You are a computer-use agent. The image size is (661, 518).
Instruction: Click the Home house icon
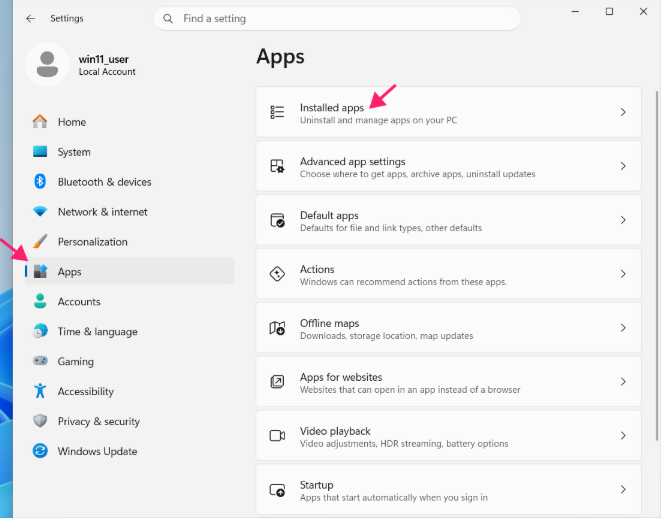point(40,122)
